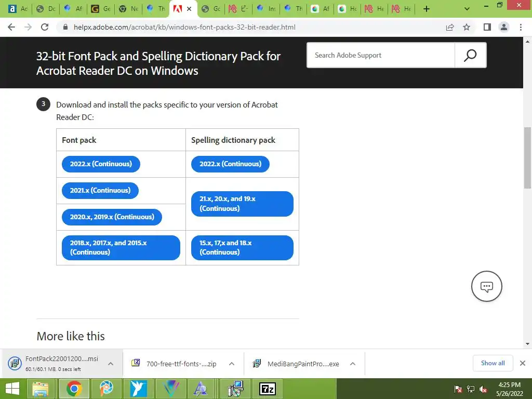Open the Windows Start menu

[12, 389]
